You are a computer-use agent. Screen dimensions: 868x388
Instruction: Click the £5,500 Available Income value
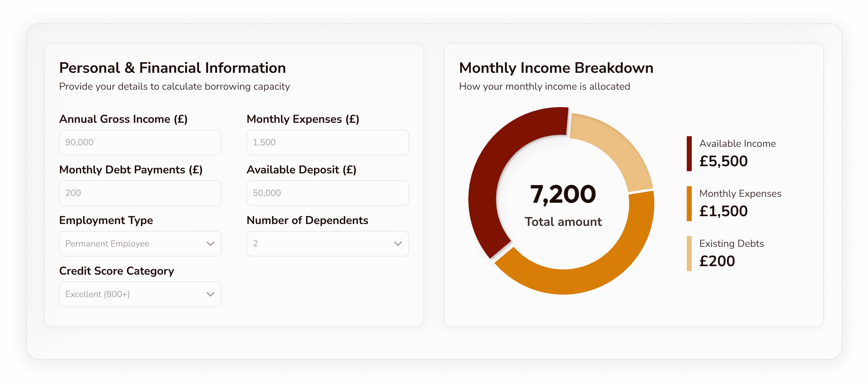(x=723, y=161)
